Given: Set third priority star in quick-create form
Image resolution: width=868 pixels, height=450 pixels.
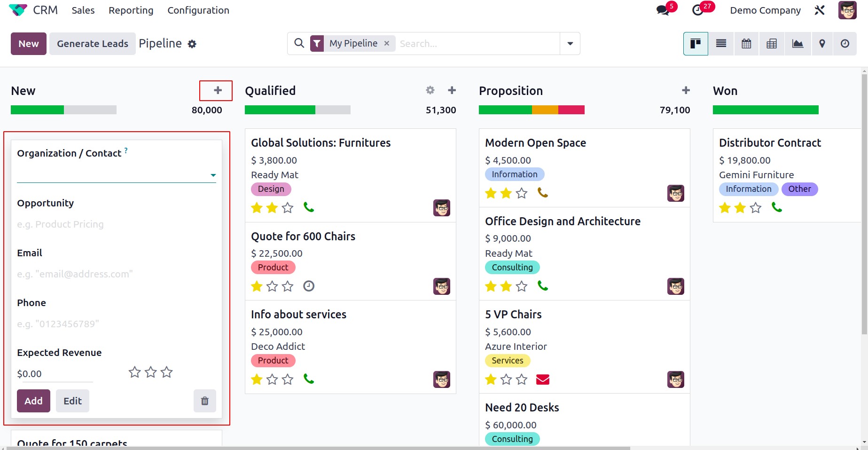Looking at the screenshot, I should coord(167,372).
